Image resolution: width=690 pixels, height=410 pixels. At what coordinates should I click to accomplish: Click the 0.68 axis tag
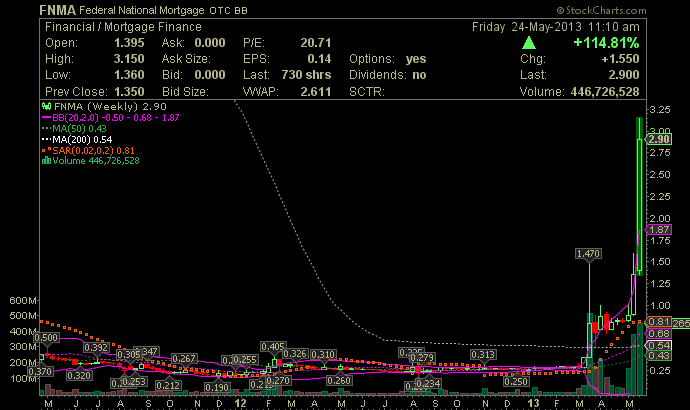pos(659,333)
